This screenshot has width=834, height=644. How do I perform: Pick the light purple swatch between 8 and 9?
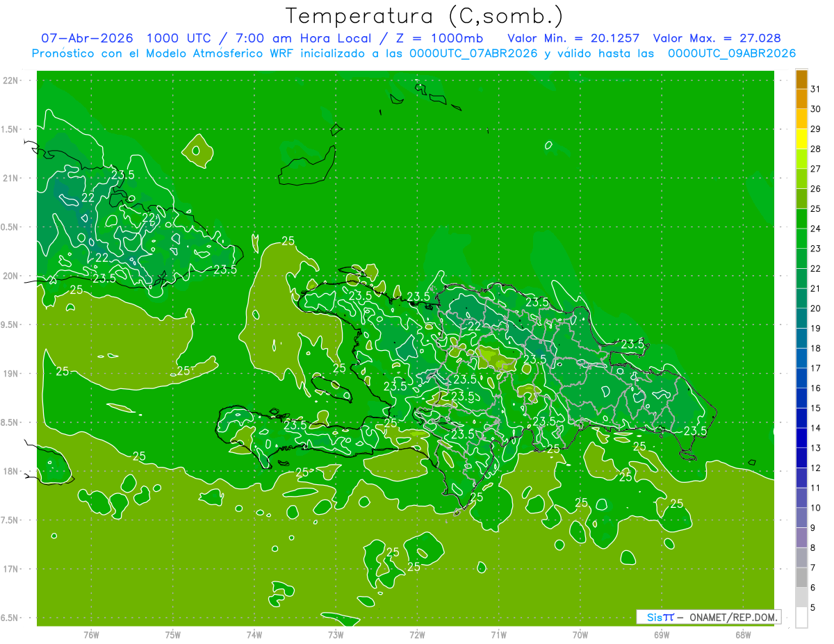[801, 537]
